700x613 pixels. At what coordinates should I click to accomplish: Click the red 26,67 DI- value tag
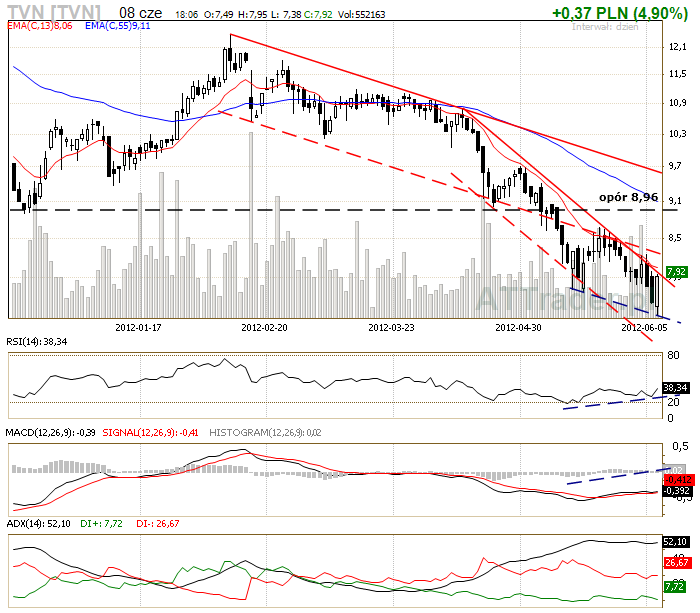[x=677, y=563]
